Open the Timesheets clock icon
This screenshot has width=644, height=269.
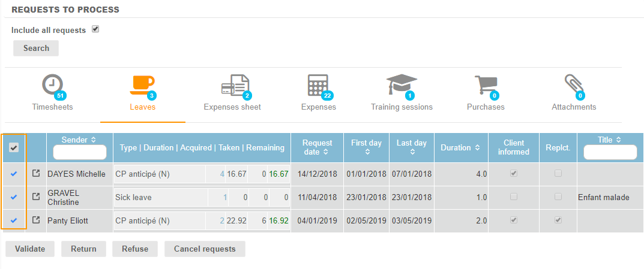(x=53, y=86)
